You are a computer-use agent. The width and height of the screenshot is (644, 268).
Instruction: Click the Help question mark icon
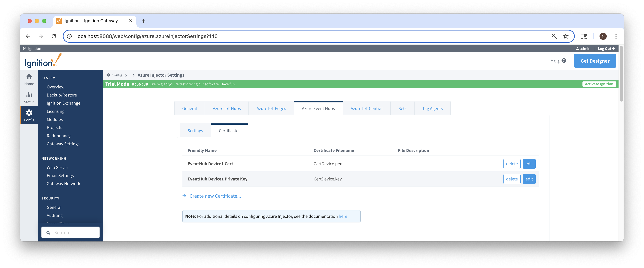(x=563, y=60)
